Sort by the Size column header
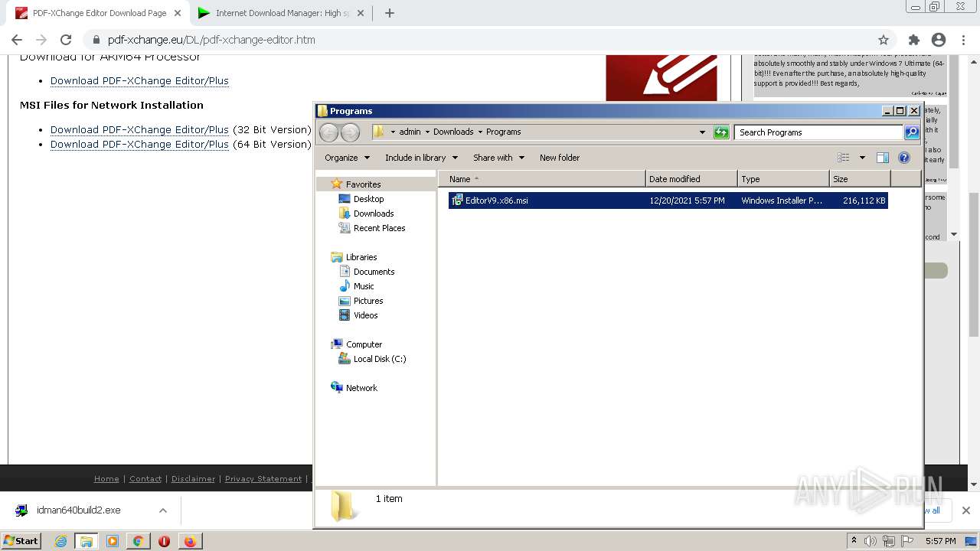The image size is (980, 551). pos(860,179)
